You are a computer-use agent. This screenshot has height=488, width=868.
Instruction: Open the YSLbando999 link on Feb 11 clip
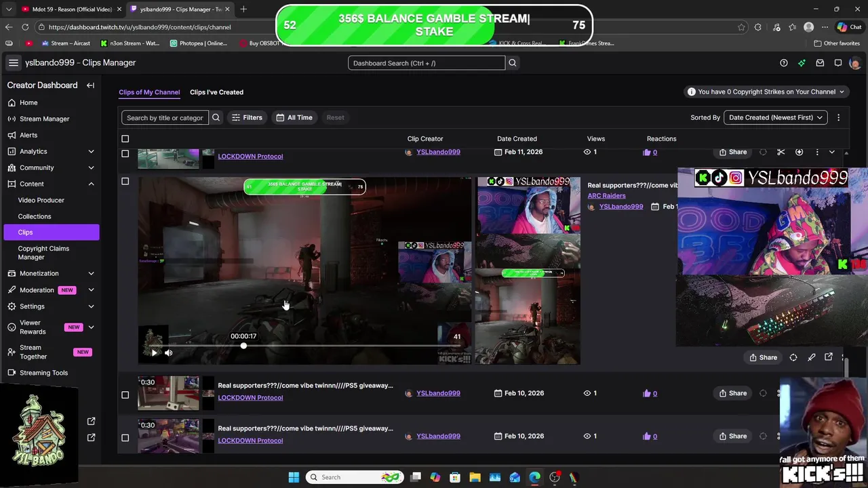click(438, 152)
